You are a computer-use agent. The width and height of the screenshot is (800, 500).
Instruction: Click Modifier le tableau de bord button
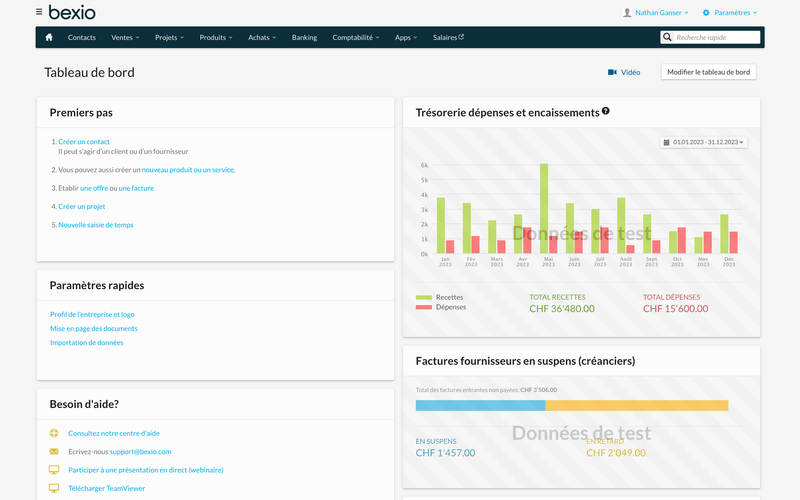click(x=708, y=72)
